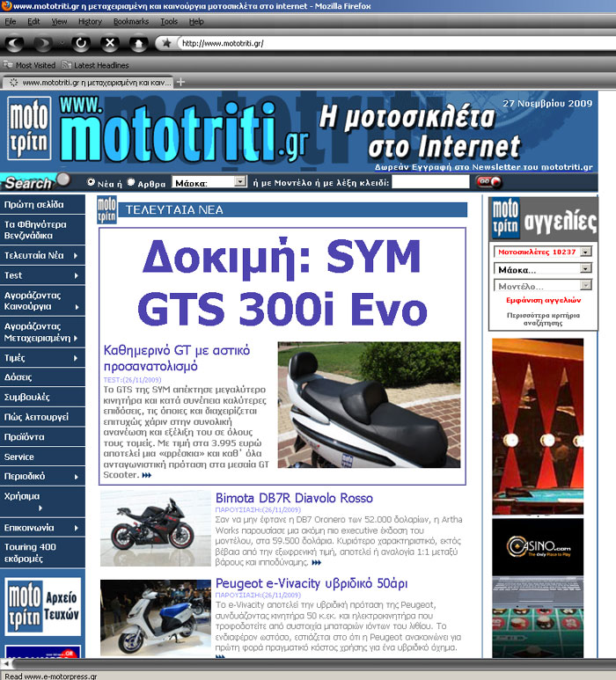Open the View menu

tap(60, 21)
